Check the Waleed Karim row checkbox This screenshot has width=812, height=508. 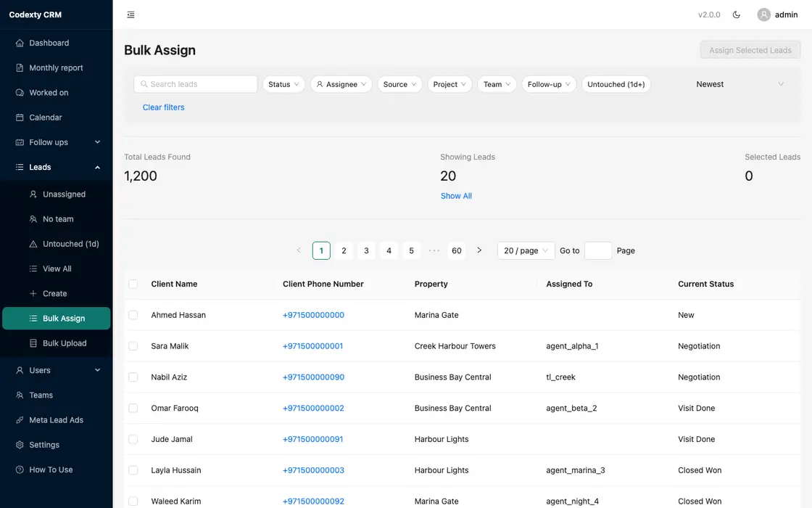133,501
